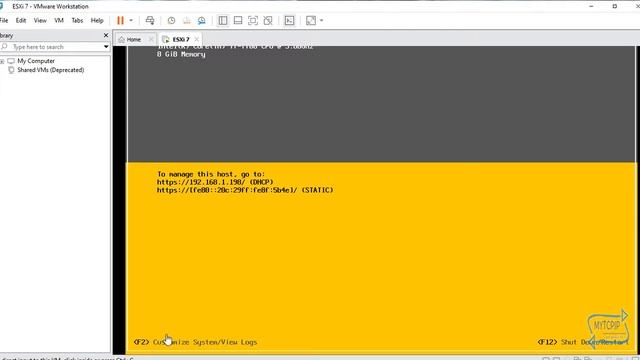Click the stretch guest display icon
The image size is (640, 360).
pos(311,20)
